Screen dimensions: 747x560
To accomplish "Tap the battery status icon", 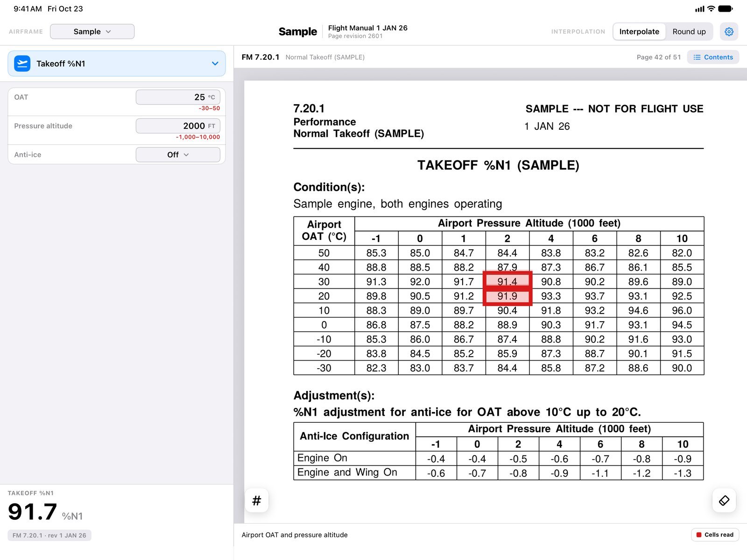I will pos(726,8).
